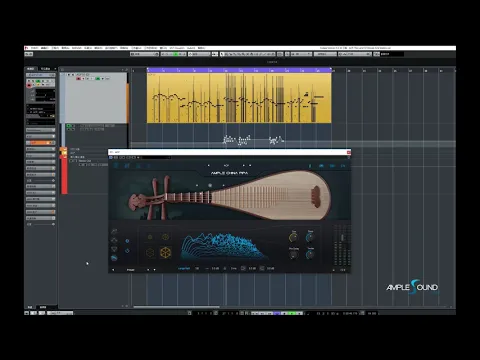Viewport: 480px width, 360px height.
Task: Click the leftmost button on the Cubase toolbar
Action: pyautogui.click(x=29, y=54)
